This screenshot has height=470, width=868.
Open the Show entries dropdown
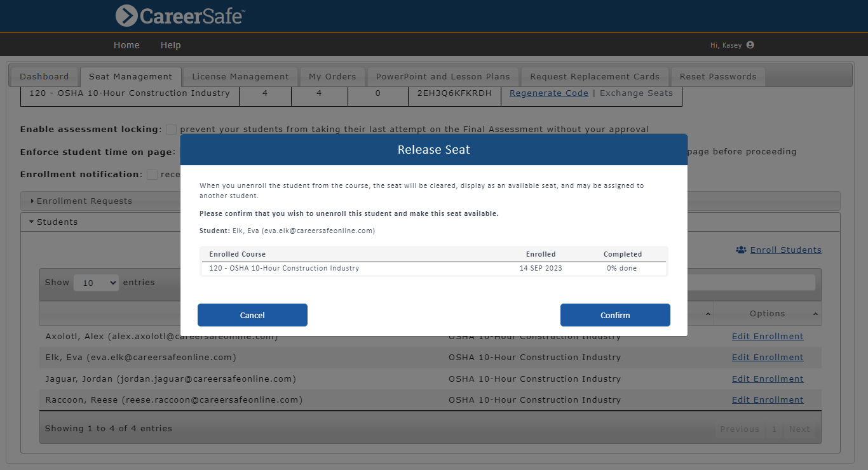click(x=96, y=282)
